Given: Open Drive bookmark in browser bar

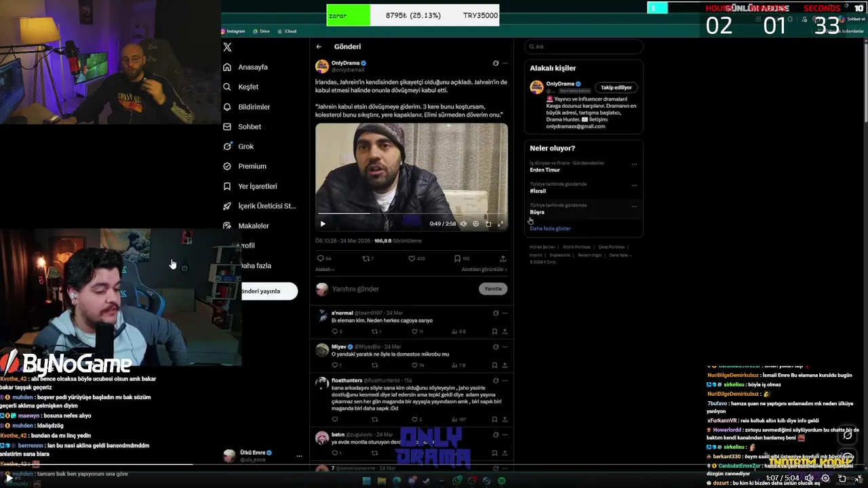Looking at the screenshot, I should (x=261, y=31).
